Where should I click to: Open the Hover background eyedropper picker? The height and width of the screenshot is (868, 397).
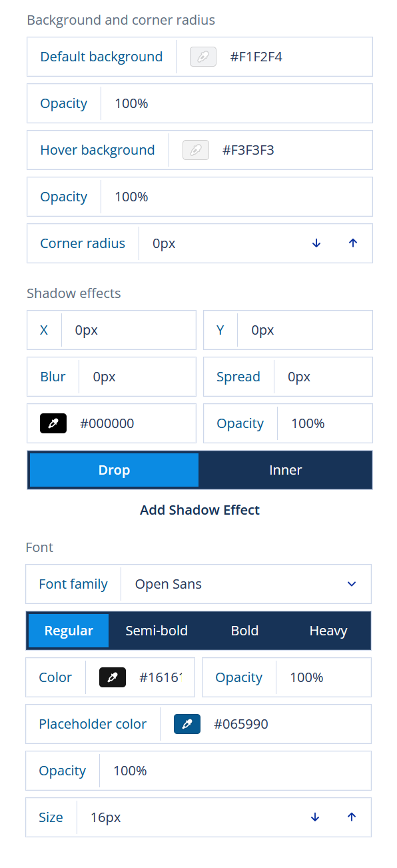(196, 150)
